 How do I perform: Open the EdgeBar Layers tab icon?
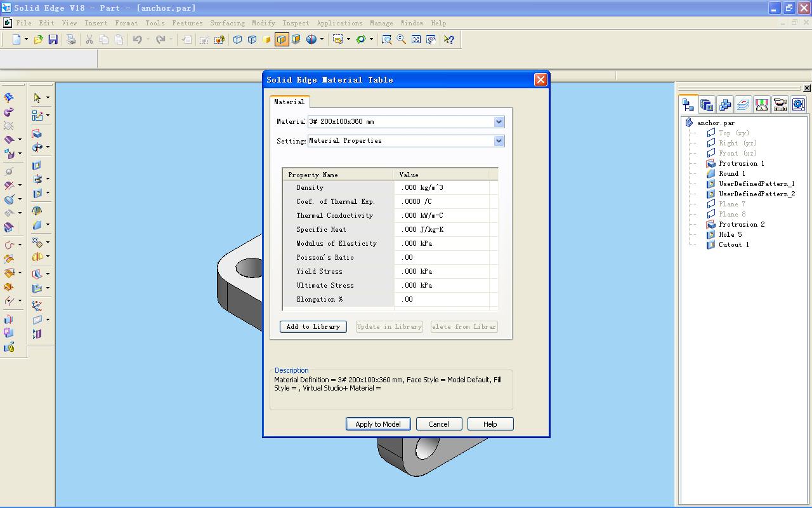click(743, 104)
